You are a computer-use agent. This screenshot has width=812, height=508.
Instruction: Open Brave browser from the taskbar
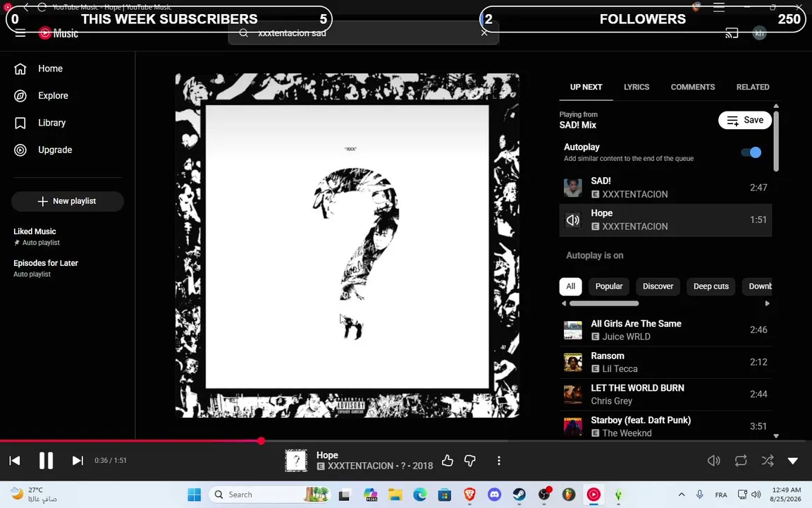[x=469, y=495]
